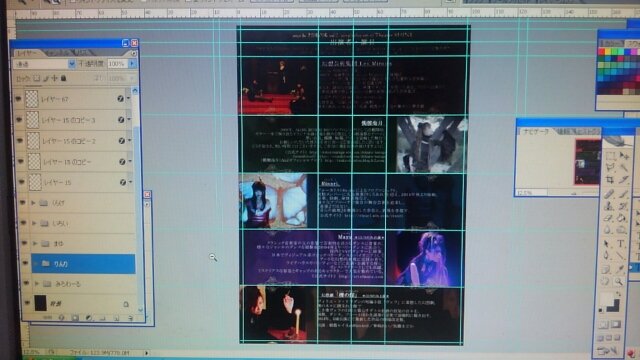
Task: Select the Healing Brush tool
Action: pos(609,194)
